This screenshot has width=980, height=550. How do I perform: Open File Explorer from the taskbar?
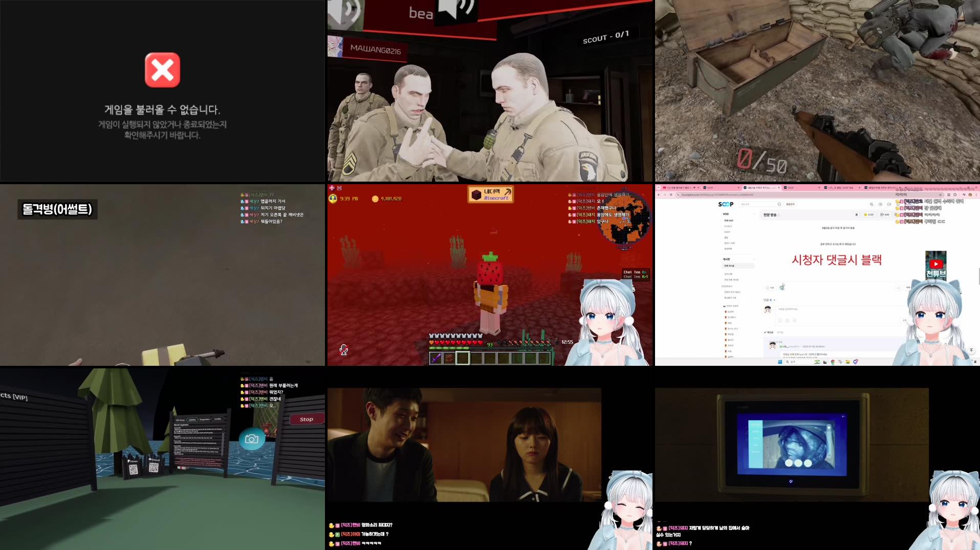click(847, 362)
